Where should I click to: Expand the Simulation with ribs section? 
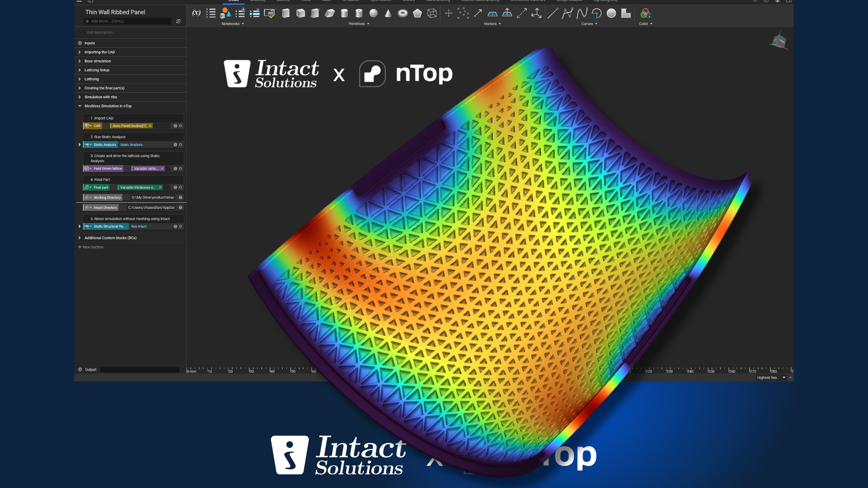tap(80, 97)
